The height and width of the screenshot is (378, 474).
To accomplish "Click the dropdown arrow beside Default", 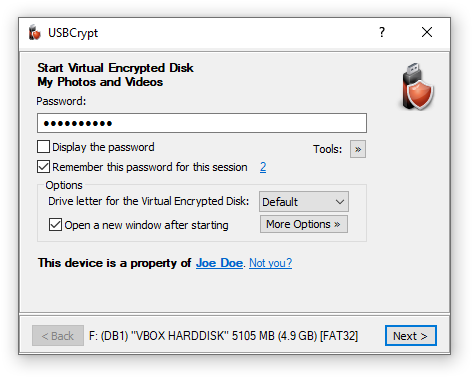I will pyautogui.click(x=340, y=202).
